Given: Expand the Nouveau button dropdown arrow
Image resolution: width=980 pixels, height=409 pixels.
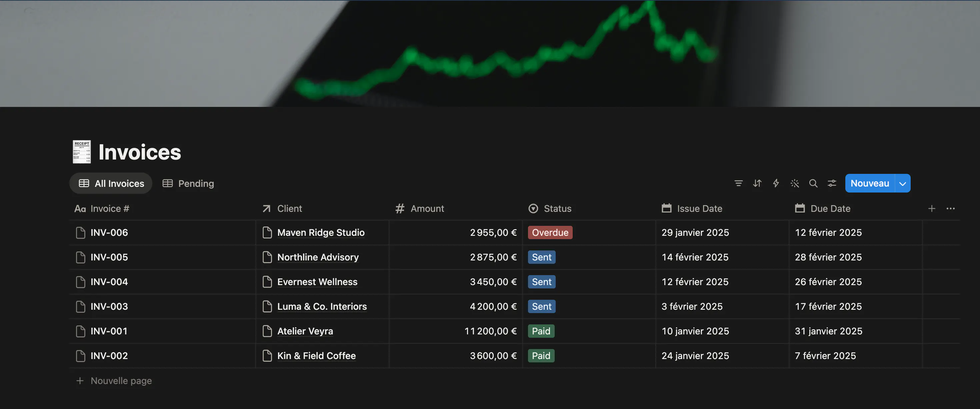Looking at the screenshot, I should pos(903,183).
